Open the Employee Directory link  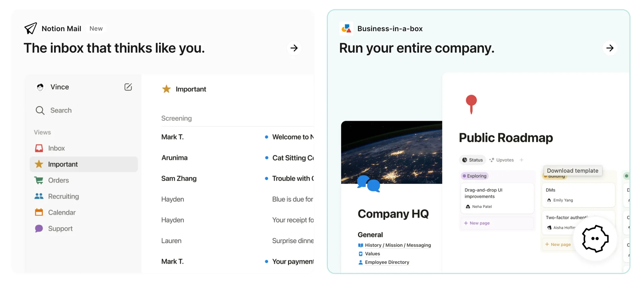click(x=387, y=262)
